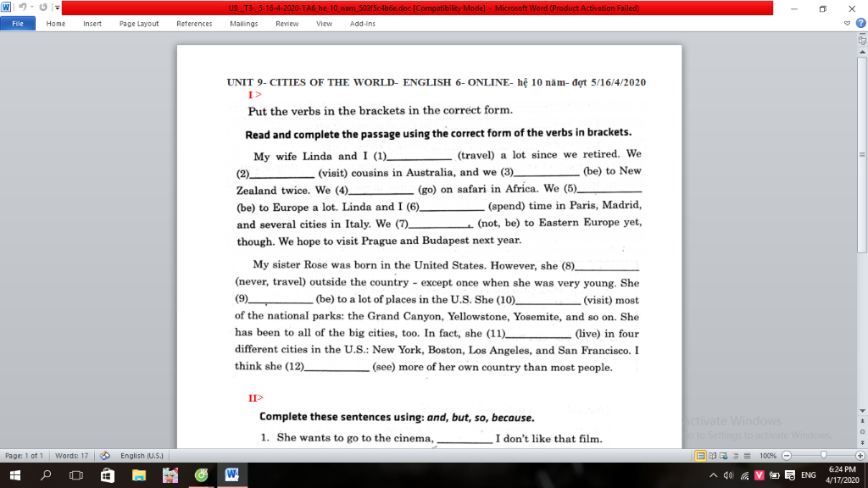
Task: Open the File tab
Action: 18,23
